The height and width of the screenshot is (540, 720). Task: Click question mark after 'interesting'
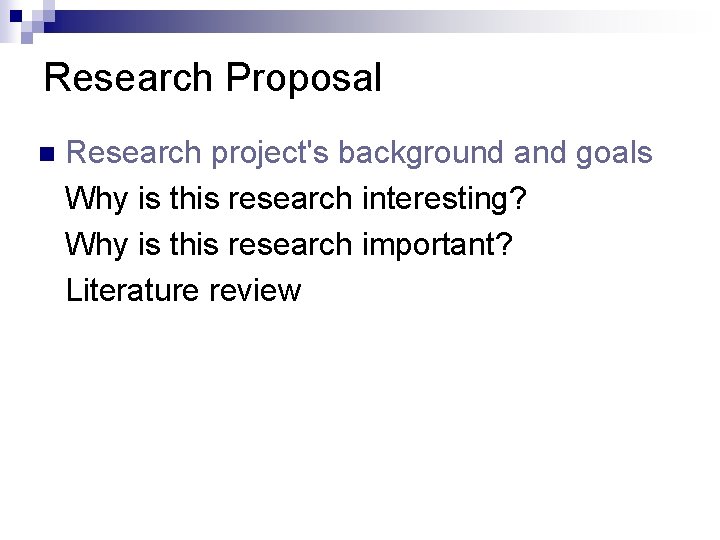pyautogui.click(x=518, y=197)
